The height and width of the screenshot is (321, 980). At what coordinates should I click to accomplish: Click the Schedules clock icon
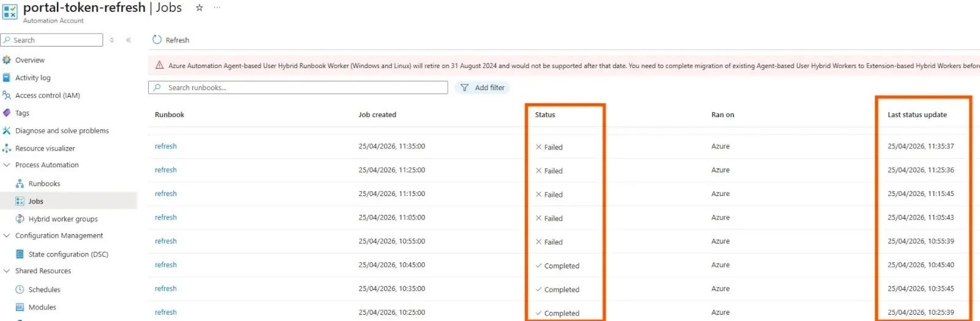[20, 290]
